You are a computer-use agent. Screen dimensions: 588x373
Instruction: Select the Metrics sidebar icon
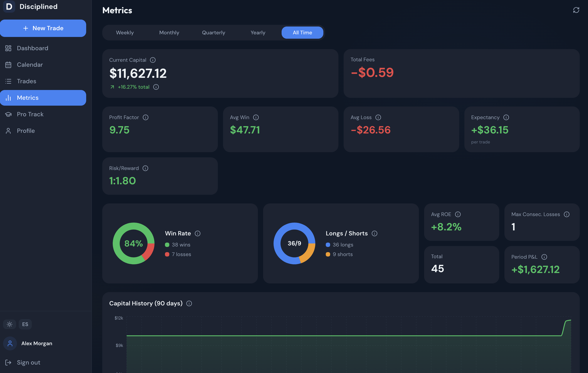[8, 98]
